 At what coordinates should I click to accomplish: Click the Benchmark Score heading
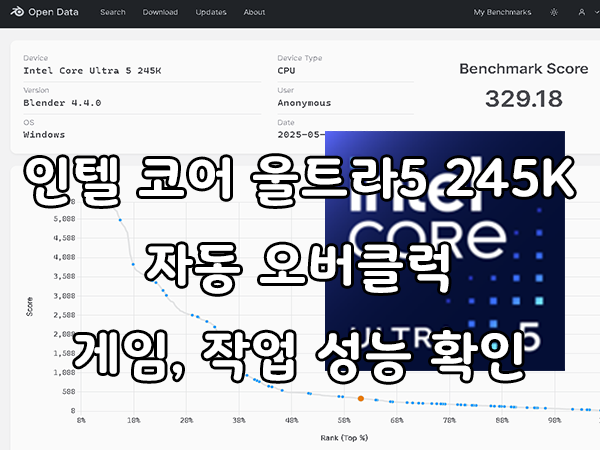(x=524, y=68)
